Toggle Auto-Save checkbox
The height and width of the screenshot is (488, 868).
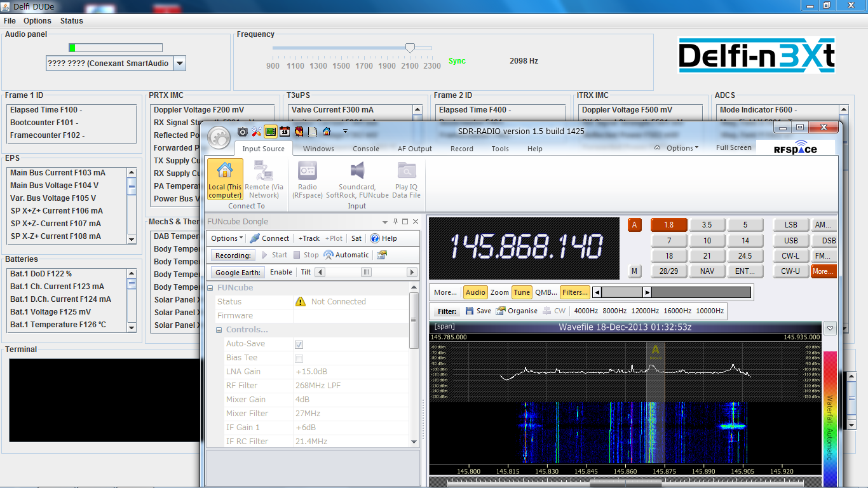coord(299,344)
